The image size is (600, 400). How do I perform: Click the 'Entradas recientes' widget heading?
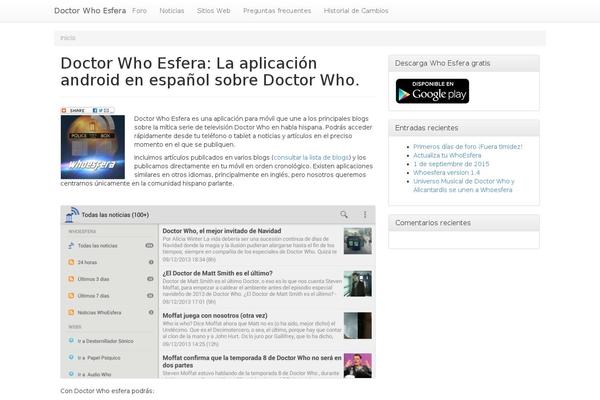point(426,128)
